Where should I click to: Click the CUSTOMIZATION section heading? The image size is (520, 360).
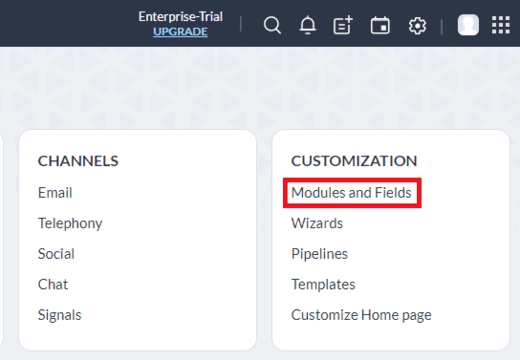354,161
